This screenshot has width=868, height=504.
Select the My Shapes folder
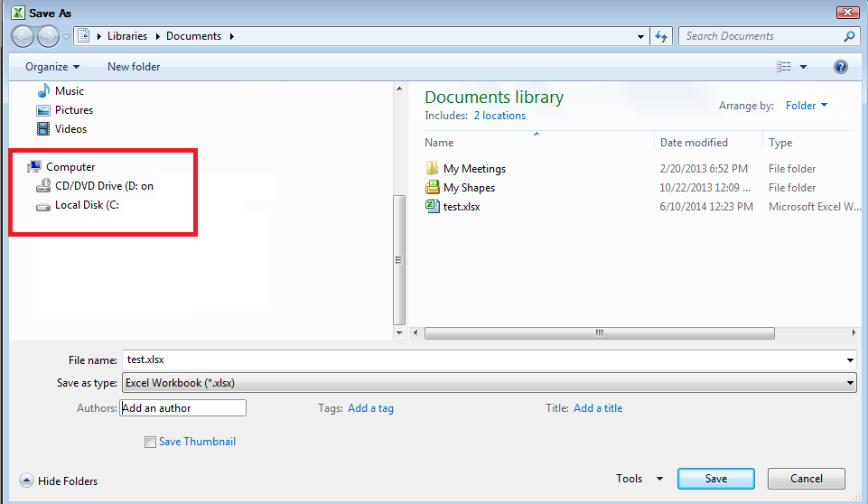click(469, 188)
